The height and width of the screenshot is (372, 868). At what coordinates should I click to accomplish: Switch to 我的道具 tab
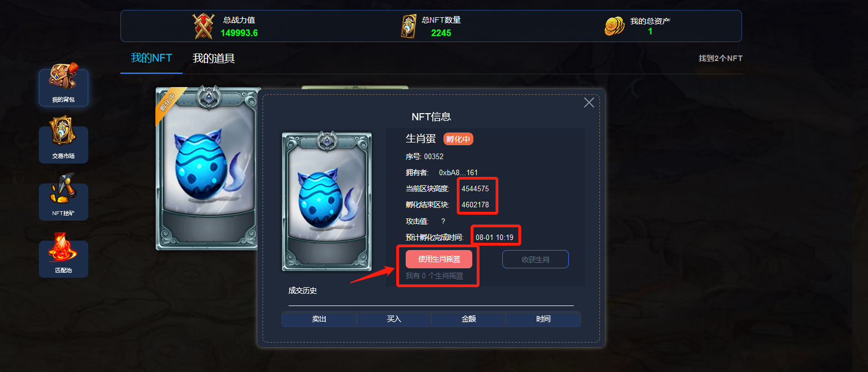click(214, 58)
